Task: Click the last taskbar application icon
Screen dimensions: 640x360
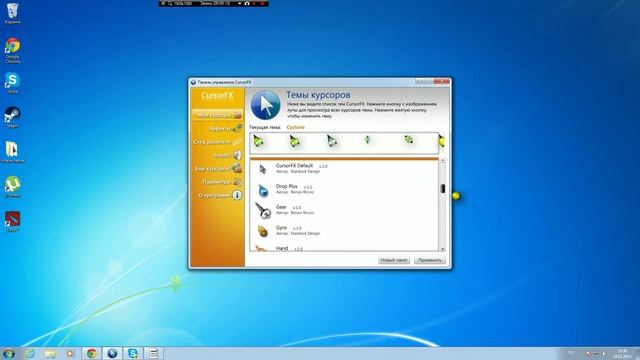Action: point(154,353)
